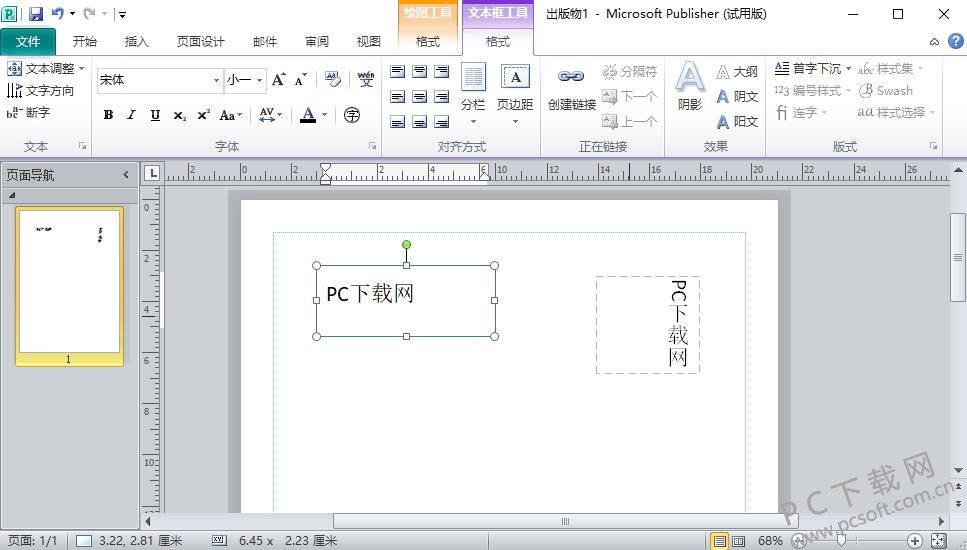Apply the font color A swatch

pos(308,115)
